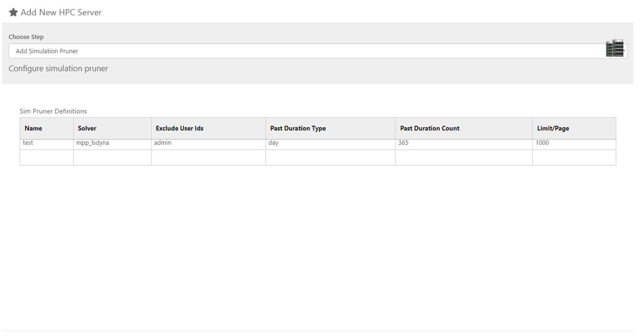This screenshot has width=644, height=336.
Task: Click the empty Name cell in second row
Action: click(46, 158)
